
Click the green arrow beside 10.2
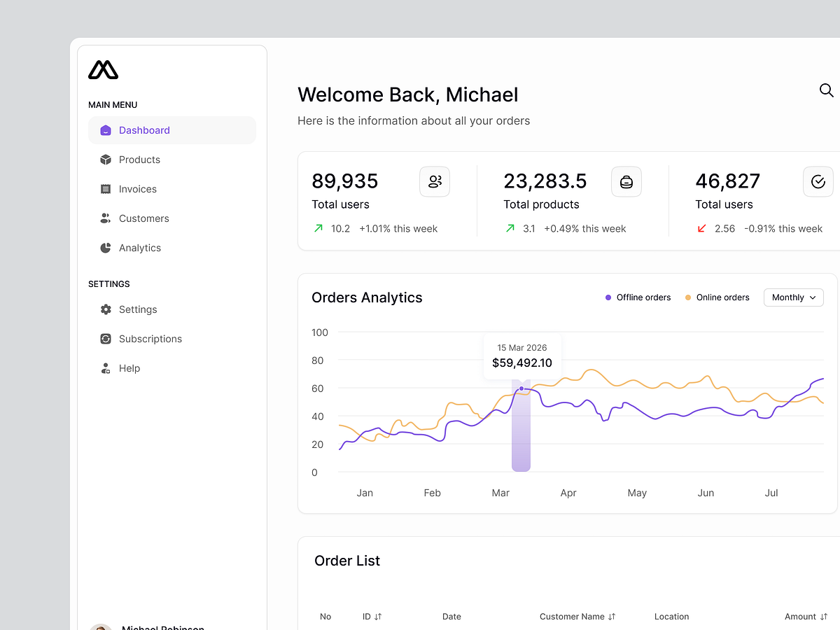318,228
